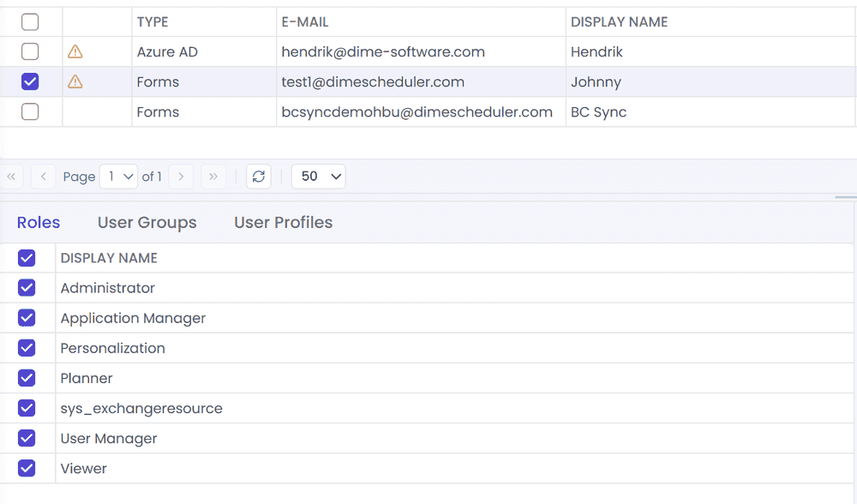Select the BC Sync user checkbox
857x504 pixels.
click(30, 112)
